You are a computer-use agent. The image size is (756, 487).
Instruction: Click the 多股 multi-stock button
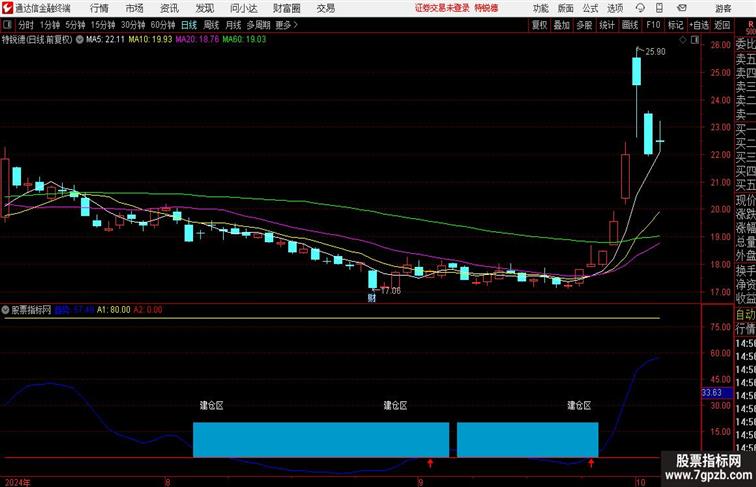pos(584,25)
